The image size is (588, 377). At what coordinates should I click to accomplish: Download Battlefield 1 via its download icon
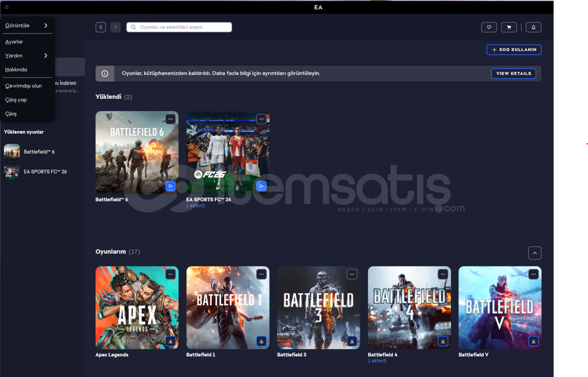tap(261, 341)
